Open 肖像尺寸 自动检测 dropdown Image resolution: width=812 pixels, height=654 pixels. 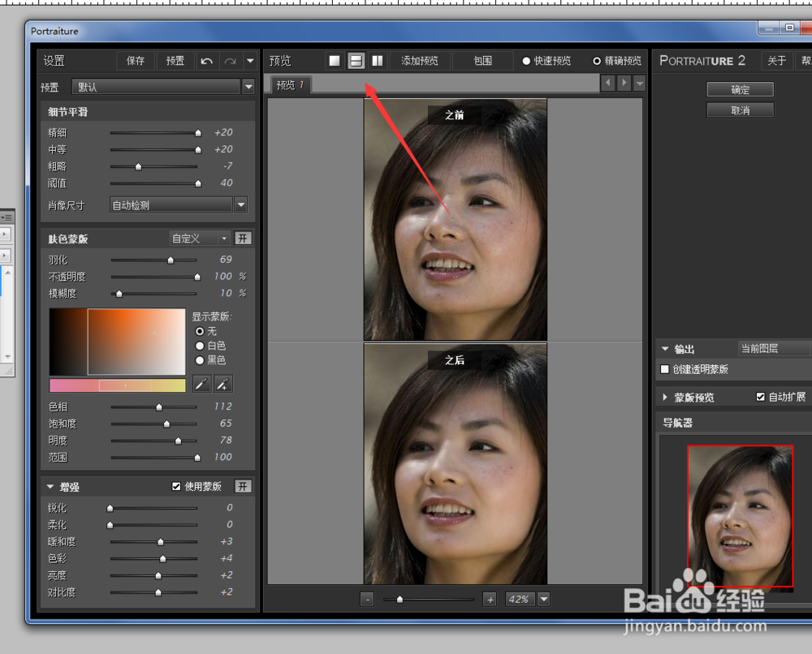[241, 205]
